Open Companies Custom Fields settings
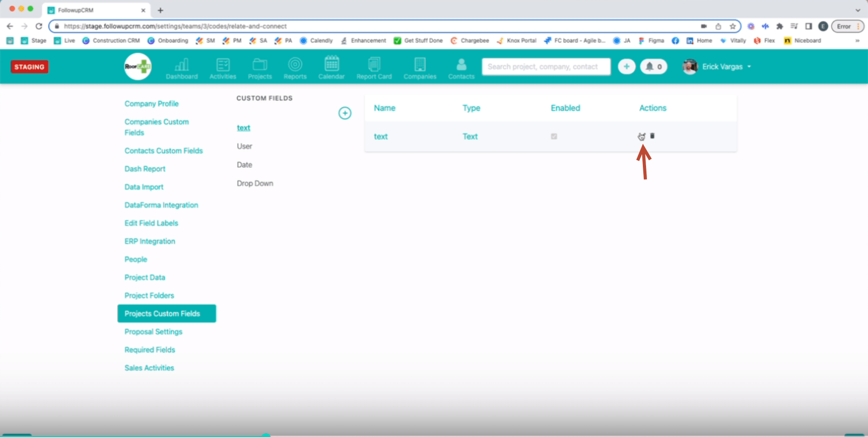The height and width of the screenshot is (437, 868). 156,127
